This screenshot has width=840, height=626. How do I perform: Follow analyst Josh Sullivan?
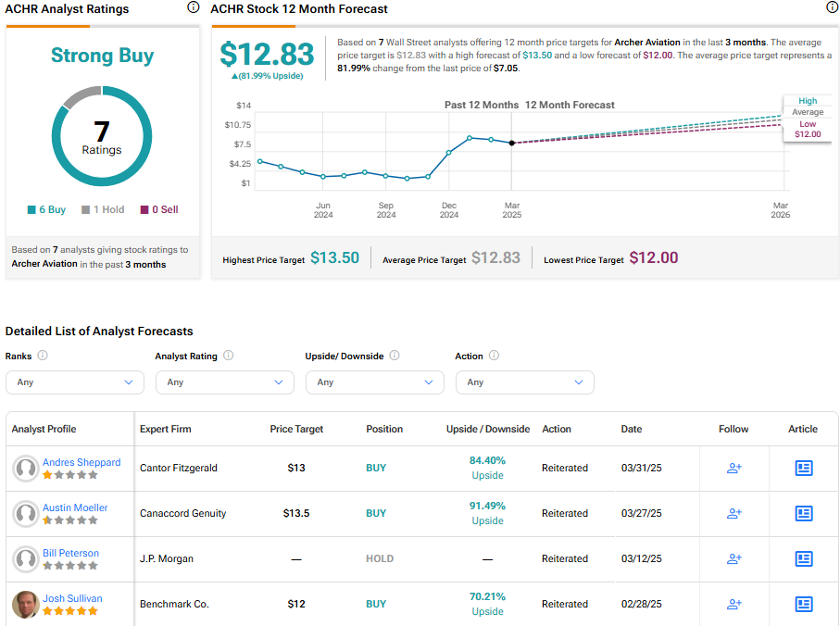tap(733, 604)
